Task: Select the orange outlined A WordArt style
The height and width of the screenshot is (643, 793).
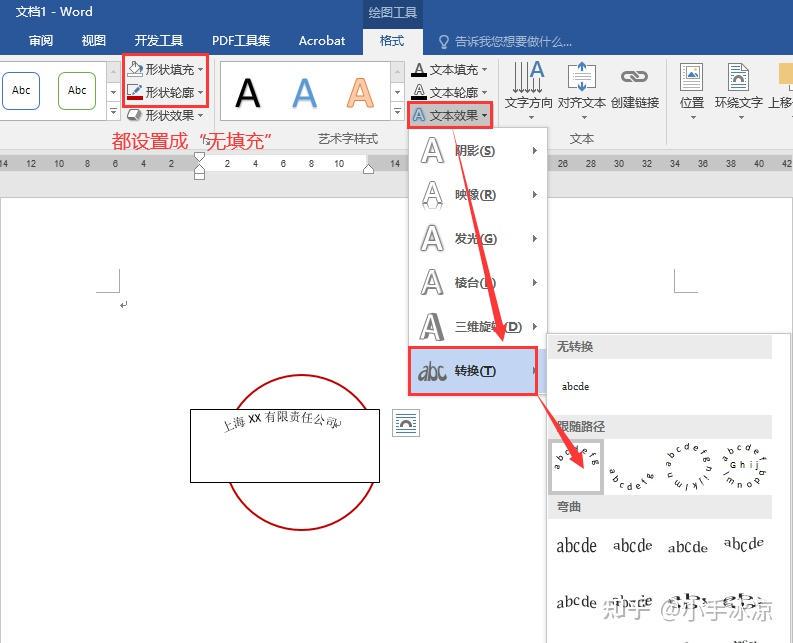Action: 360,93
